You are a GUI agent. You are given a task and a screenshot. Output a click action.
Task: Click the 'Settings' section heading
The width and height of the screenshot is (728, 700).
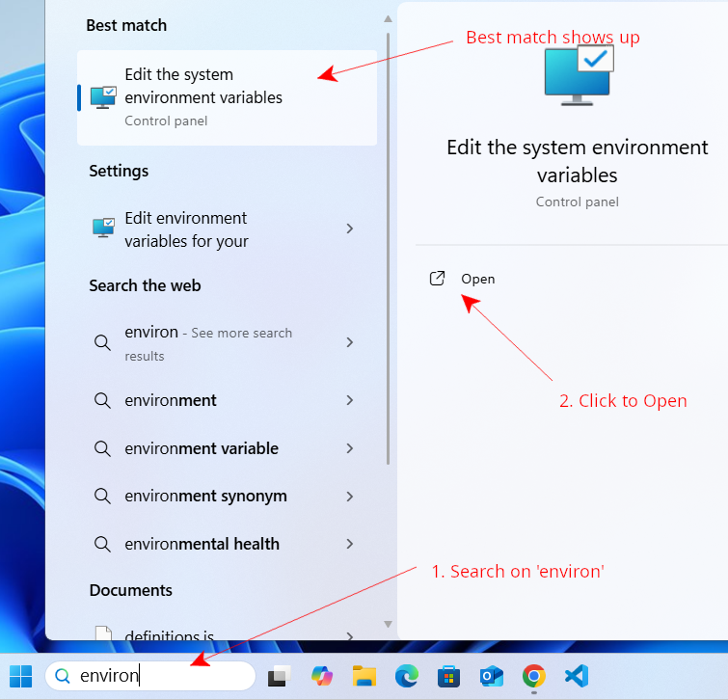119,172
